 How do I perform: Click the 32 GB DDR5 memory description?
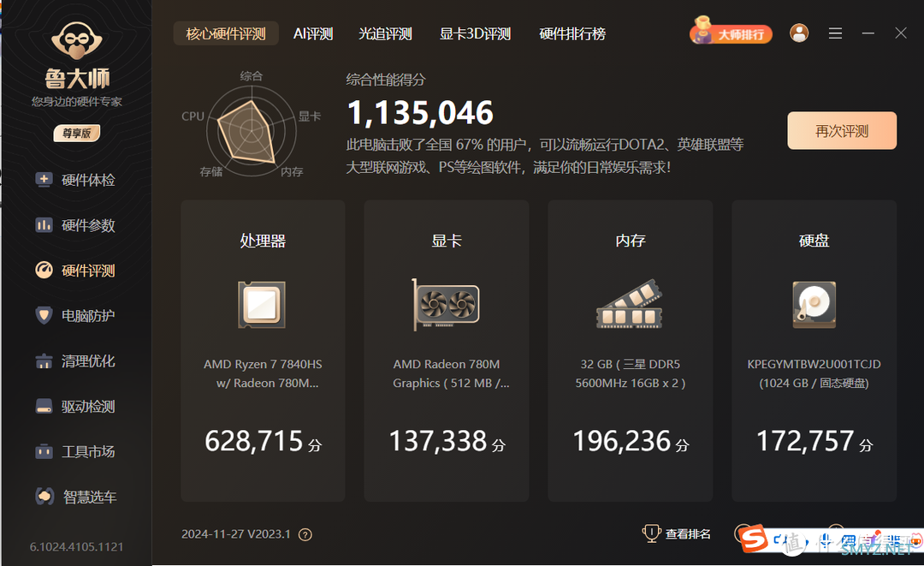[x=630, y=374]
